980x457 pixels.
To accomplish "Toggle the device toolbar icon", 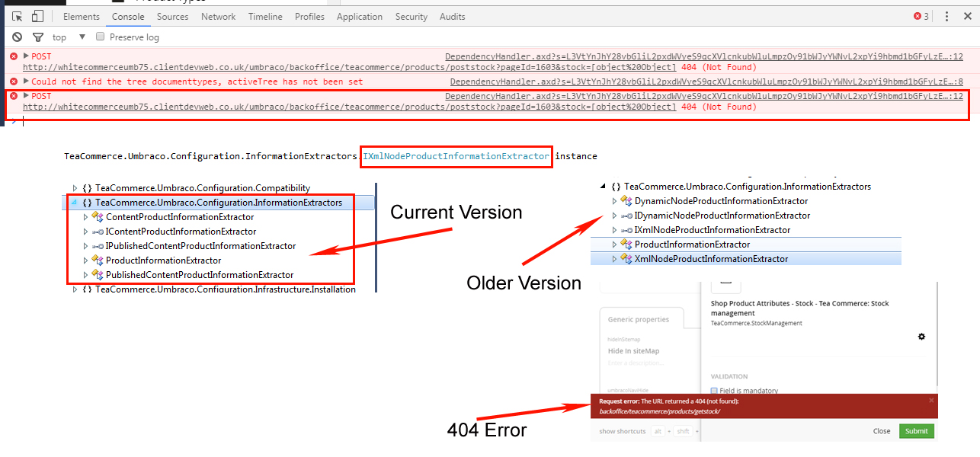I will (37, 17).
